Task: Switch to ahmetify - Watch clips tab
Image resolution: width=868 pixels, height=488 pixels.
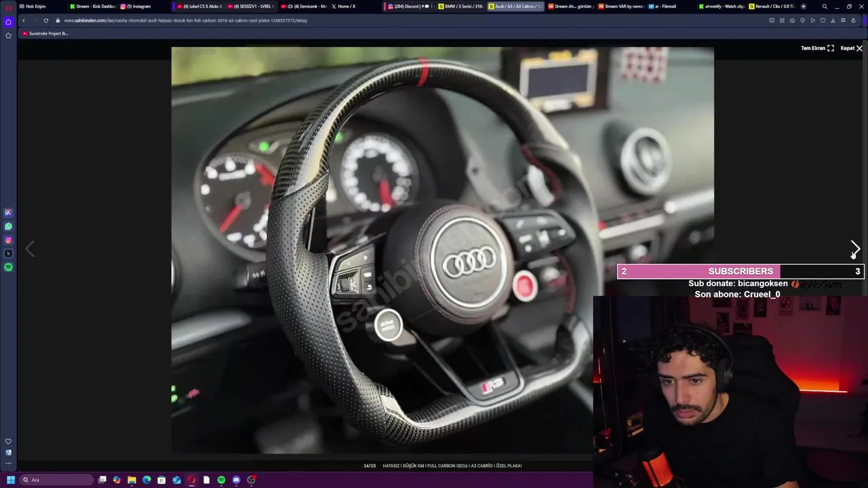Action: click(x=723, y=6)
